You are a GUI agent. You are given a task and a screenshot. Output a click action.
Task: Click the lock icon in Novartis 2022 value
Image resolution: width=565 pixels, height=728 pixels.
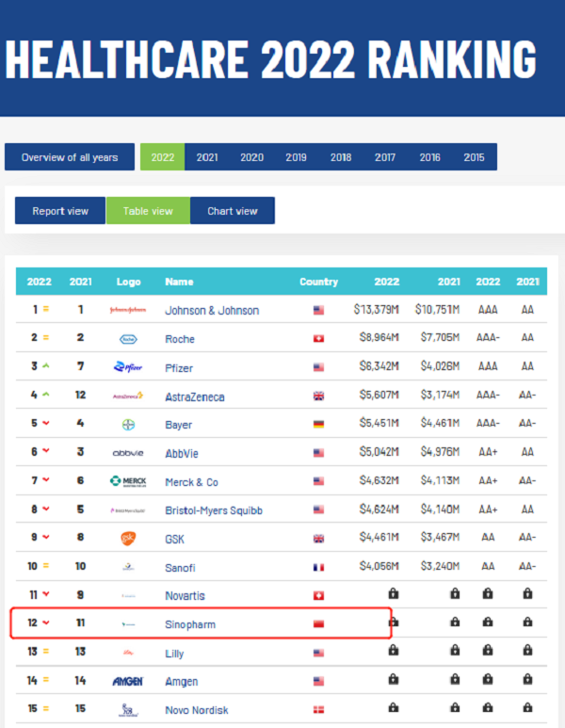pos(393,595)
